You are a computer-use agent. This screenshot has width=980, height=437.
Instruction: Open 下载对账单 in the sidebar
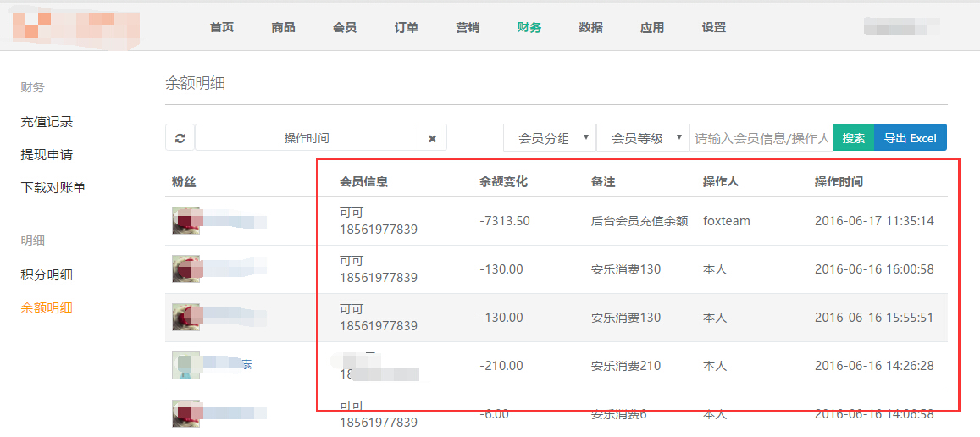pos(53,186)
